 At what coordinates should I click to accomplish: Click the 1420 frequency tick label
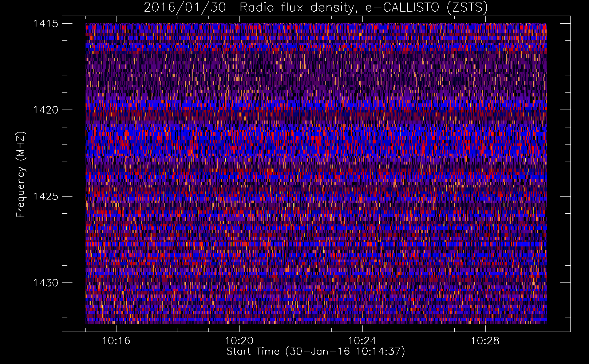pyautogui.click(x=46, y=110)
